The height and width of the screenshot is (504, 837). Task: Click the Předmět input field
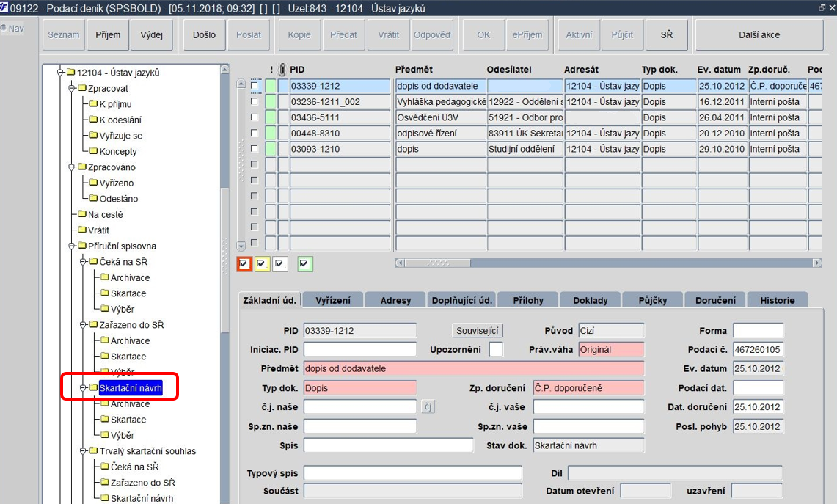[474, 368]
